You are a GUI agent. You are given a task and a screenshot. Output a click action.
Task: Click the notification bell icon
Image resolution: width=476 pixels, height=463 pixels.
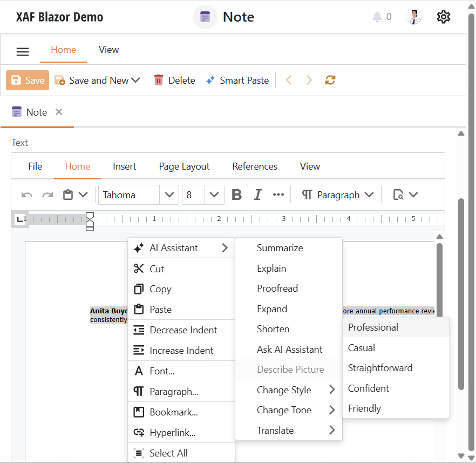377,17
